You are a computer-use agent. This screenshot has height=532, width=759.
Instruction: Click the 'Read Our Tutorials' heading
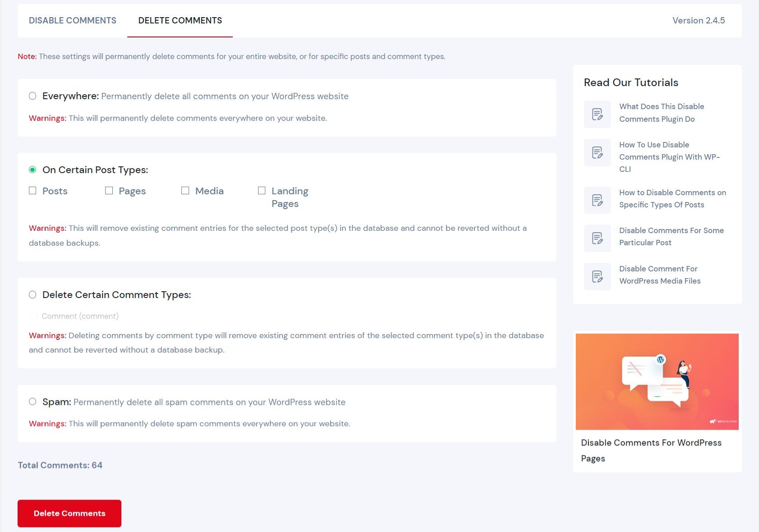[631, 83]
